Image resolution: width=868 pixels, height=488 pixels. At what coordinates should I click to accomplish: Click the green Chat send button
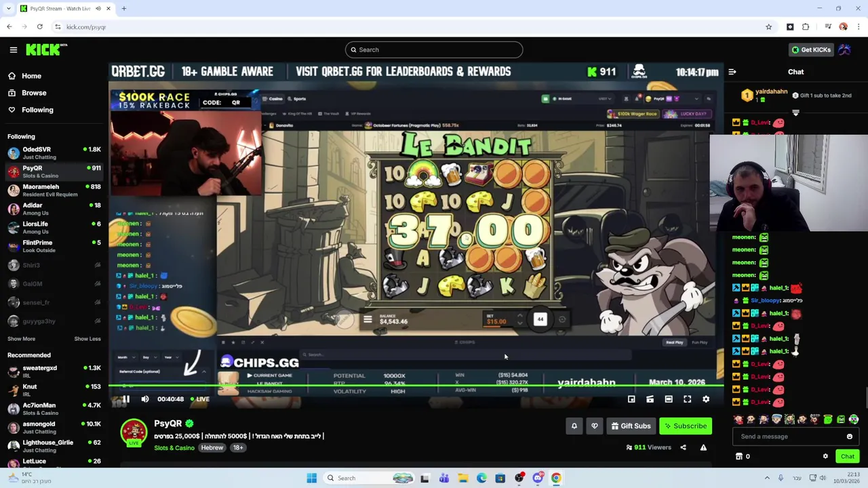pyautogui.click(x=848, y=457)
